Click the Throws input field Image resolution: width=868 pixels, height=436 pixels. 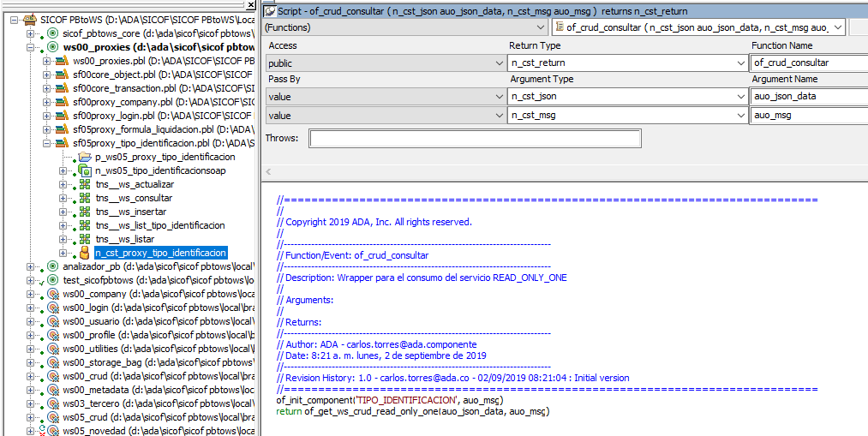coord(475,139)
